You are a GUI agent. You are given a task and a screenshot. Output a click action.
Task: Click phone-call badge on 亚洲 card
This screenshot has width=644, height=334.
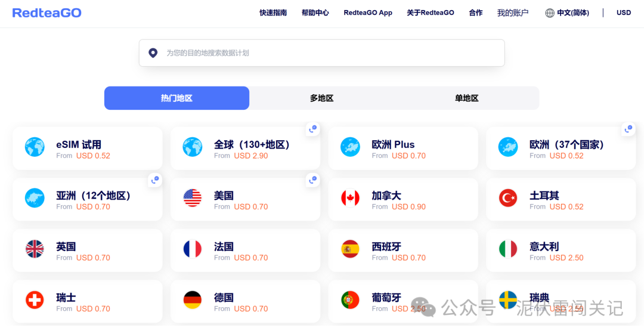[155, 180]
